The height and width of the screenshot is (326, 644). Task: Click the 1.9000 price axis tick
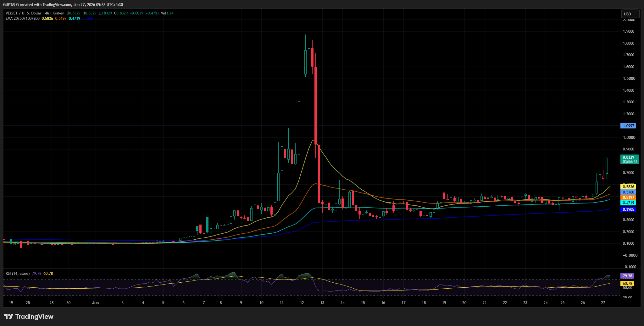click(629, 31)
